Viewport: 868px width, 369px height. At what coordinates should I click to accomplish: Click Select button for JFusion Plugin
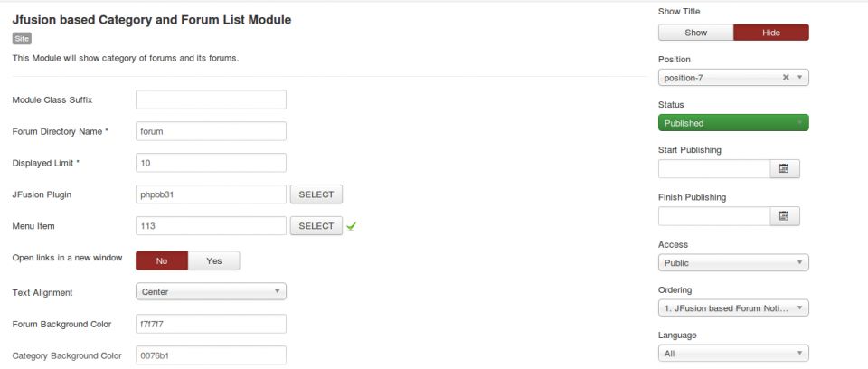316,194
